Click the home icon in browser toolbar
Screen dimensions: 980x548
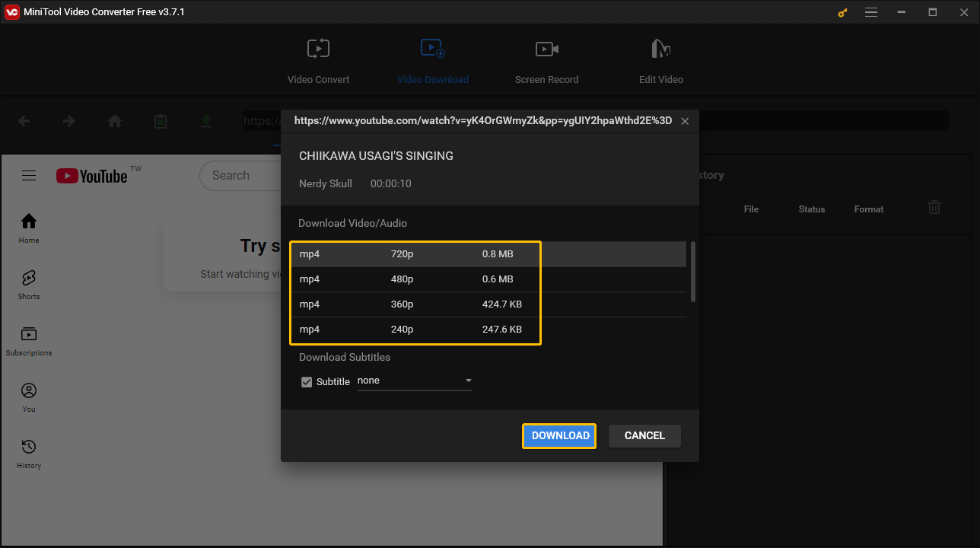(x=115, y=121)
